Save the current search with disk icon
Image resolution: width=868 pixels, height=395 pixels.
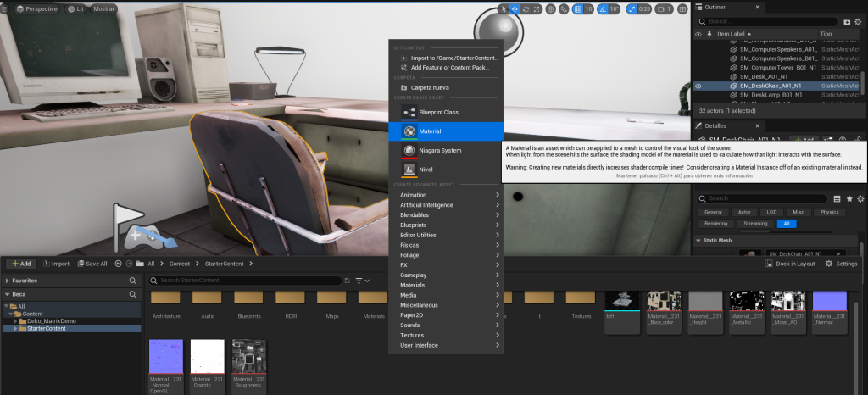point(348,281)
